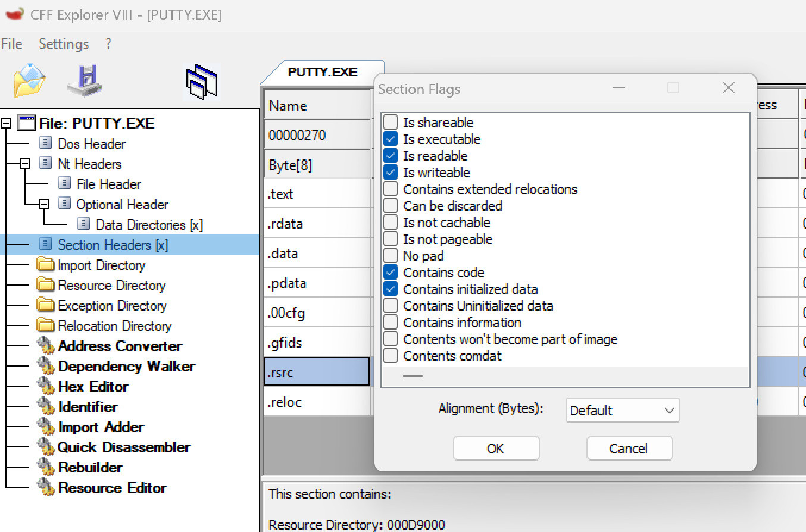
Task: Click the Exception Directory folder icon
Action: point(45,305)
